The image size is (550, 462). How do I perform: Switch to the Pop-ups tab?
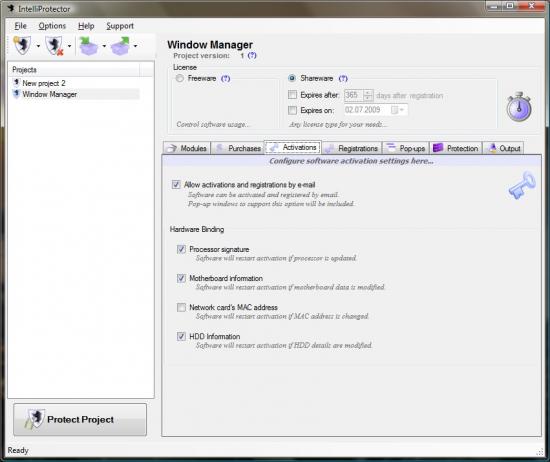point(405,148)
